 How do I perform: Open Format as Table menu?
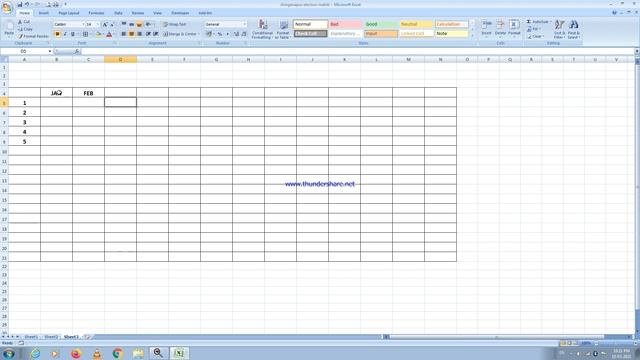point(283,29)
